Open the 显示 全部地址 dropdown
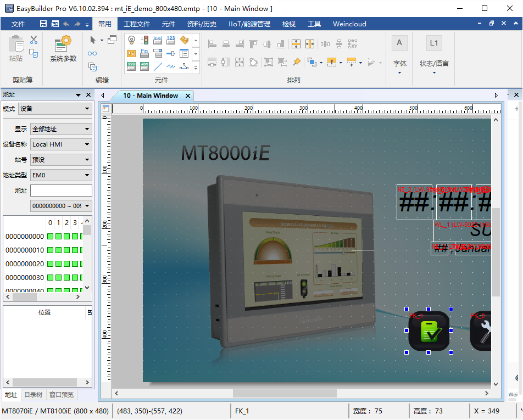Viewport: 523px width, 420px height. point(61,129)
